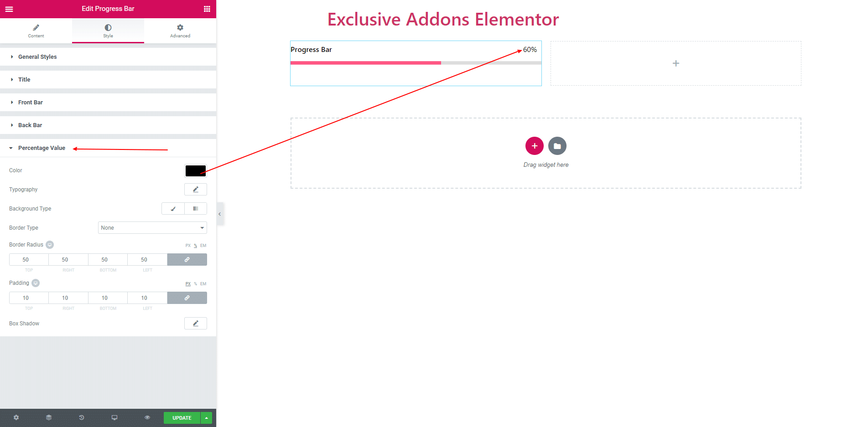The width and height of the screenshot is (868, 427).
Task: Switch to the Advanced tab
Action: click(180, 31)
